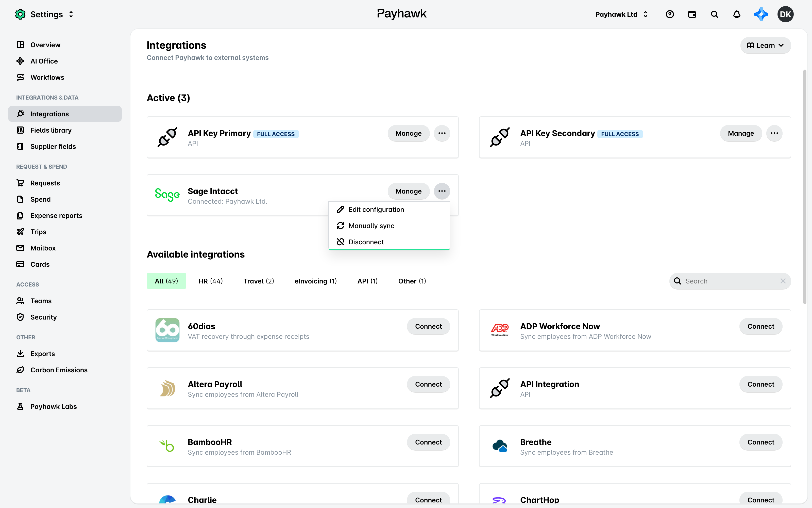Open the notifications bell
Viewport: 812px width, 508px height.
pos(737,14)
